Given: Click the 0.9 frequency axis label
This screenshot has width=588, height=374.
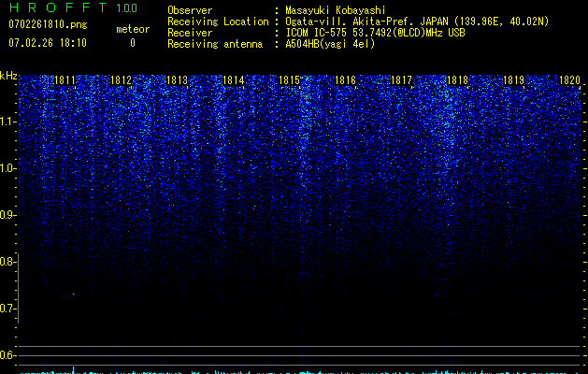Looking at the screenshot, I should click(7, 215).
